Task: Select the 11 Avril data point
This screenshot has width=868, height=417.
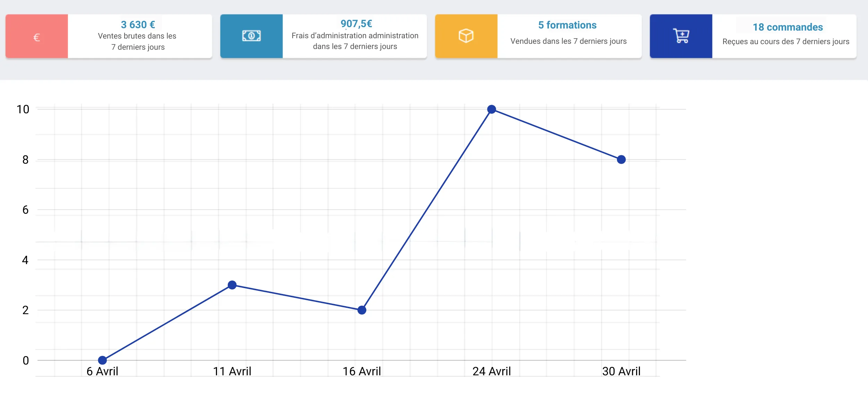Action: [232, 285]
